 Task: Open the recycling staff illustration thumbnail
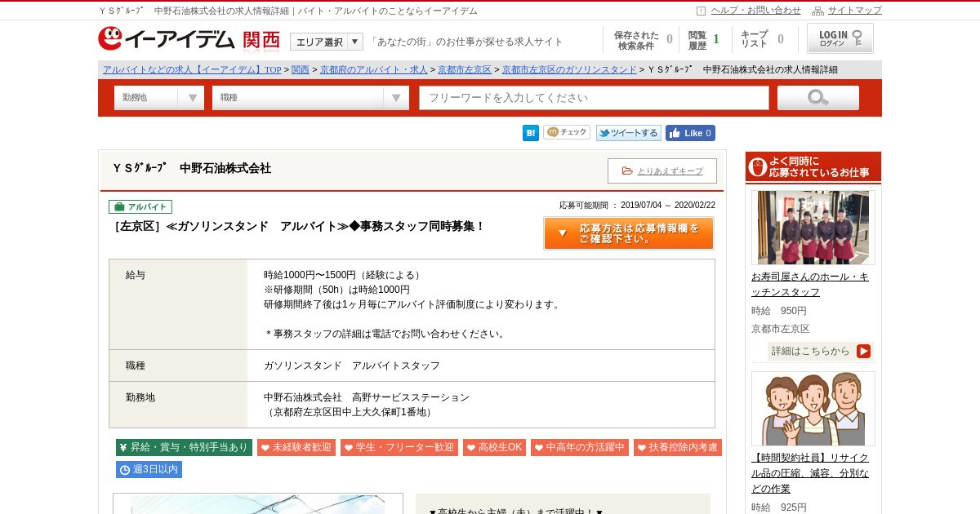[x=813, y=409]
